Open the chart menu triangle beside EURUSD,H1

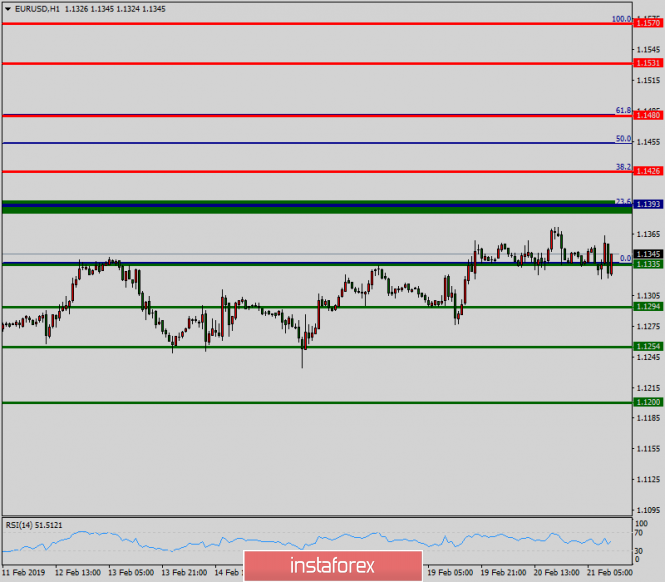(8, 9)
